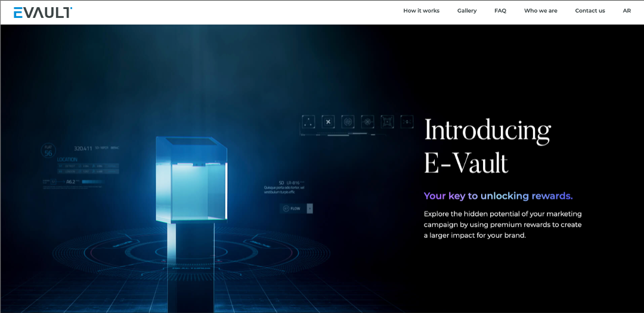644x313 pixels.
Task: Click the radial crosshair HUD icon
Action: point(368,122)
